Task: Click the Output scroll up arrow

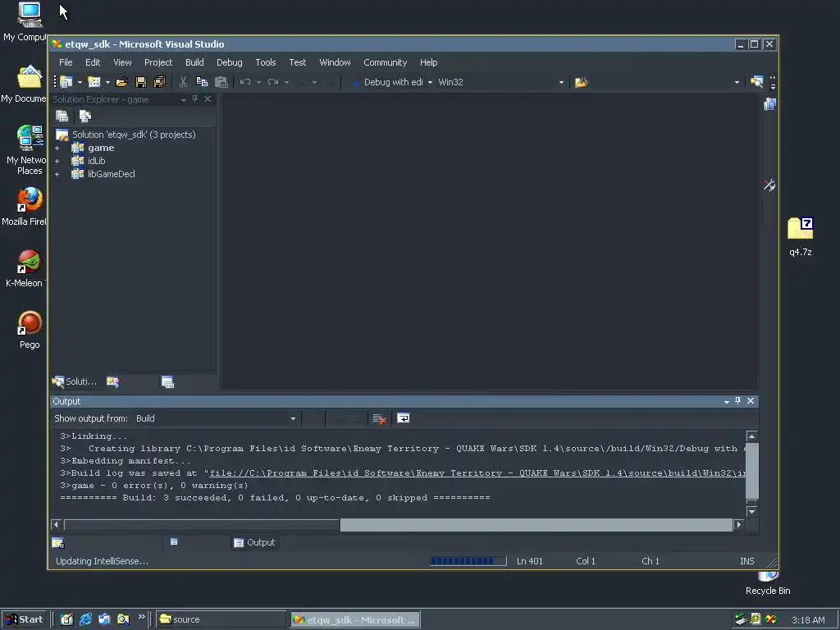Action: tap(751, 436)
